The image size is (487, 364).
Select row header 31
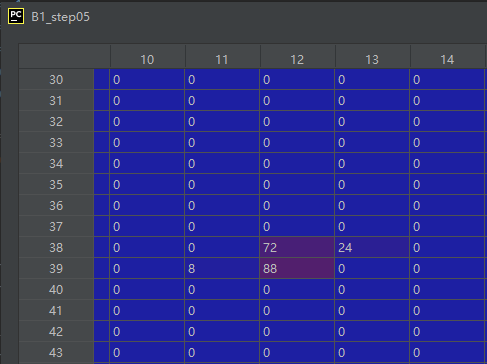click(x=56, y=101)
